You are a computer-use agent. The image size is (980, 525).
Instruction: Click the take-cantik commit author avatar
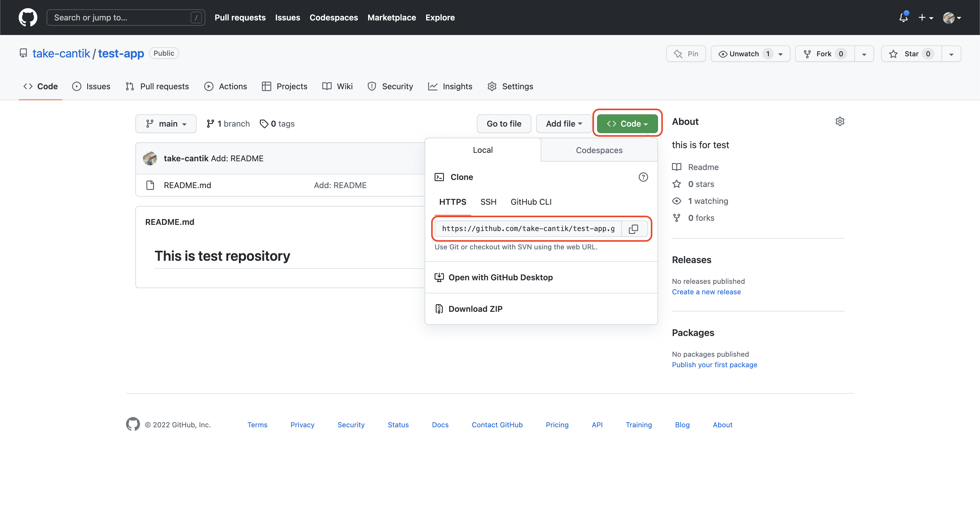point(150,158)
